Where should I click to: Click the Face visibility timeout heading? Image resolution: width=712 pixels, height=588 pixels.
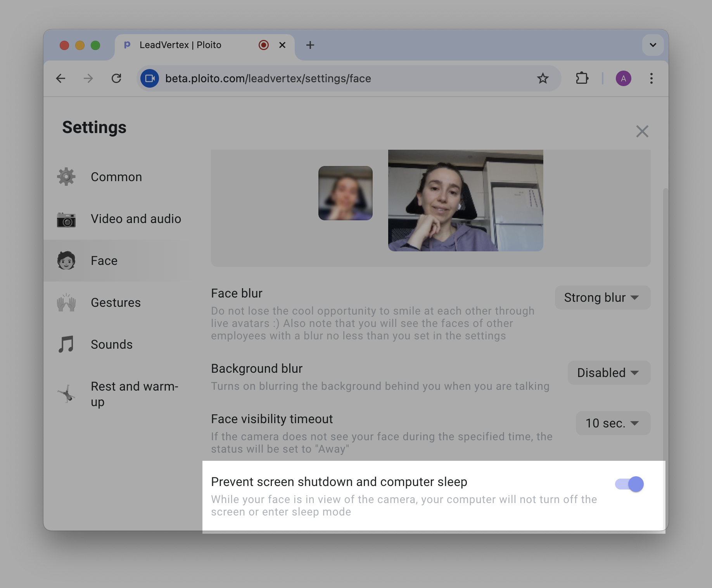point(272,419)
